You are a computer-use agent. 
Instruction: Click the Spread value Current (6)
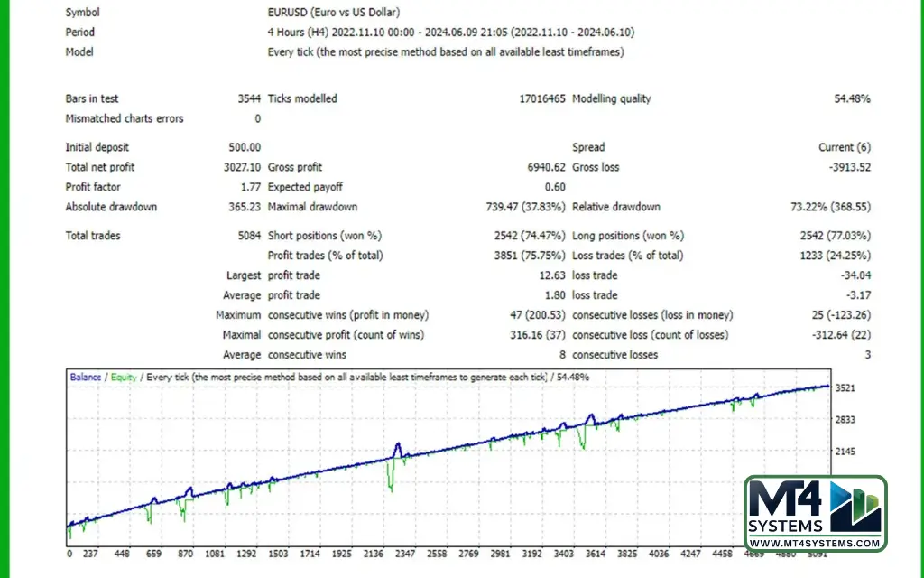pos(844,147)
